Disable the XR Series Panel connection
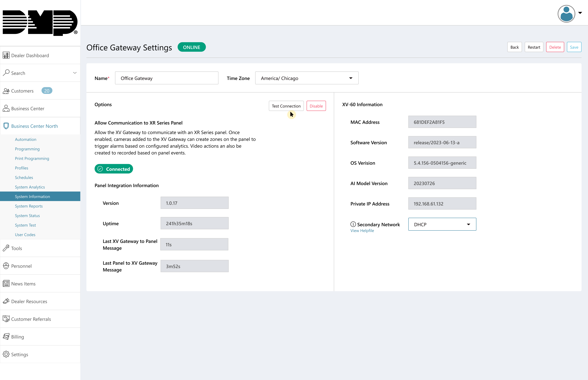The width and height of the screenshot is (588, 380). [316, 106]
